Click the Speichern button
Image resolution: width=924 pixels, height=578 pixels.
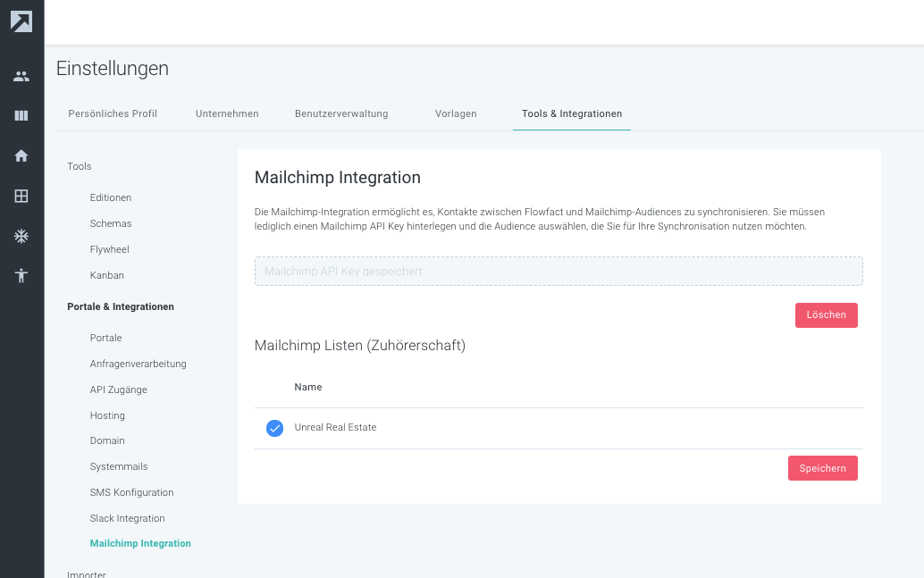click(823, 468)
